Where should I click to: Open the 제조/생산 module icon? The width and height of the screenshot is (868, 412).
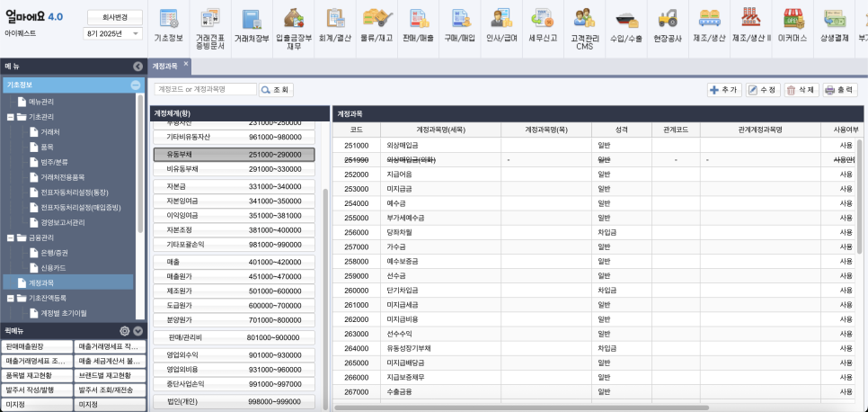click(x=709, y=26)
